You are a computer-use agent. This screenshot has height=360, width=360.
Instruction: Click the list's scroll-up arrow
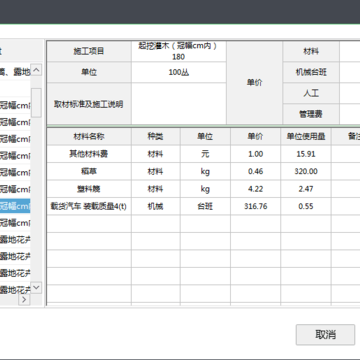[36, 70]
